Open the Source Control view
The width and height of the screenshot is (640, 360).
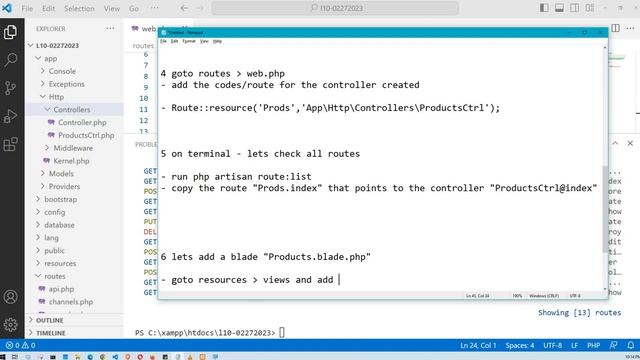coord(11,88)
